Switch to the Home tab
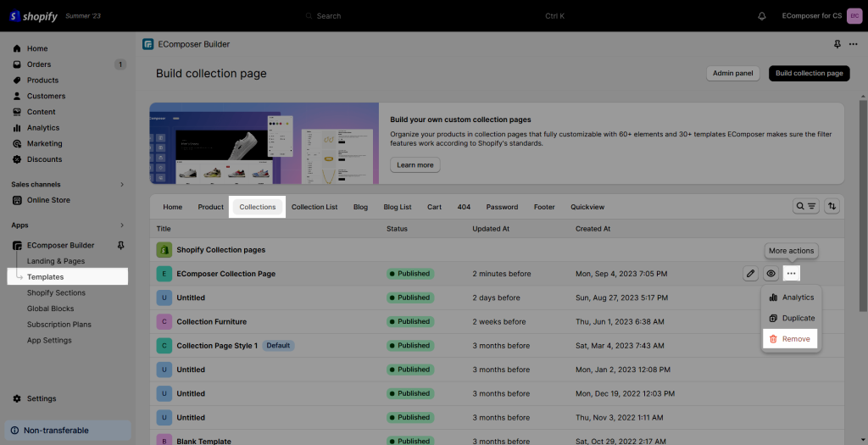This screenshot has height=445, width=868. (x=173, y=207)
